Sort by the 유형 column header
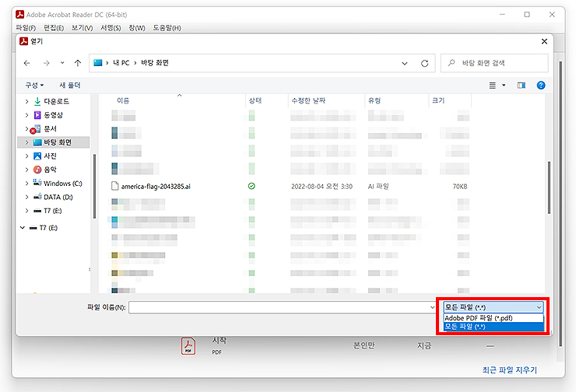 [x=374, y=100]
